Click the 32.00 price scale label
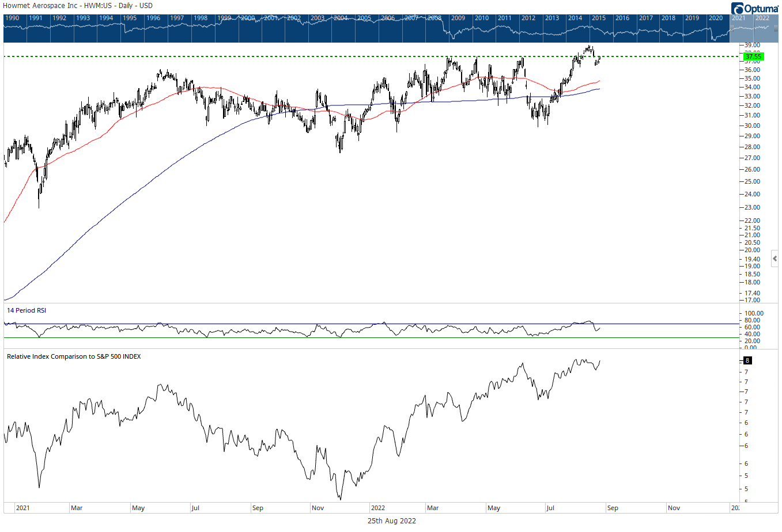Image resolution: width=782 pixels, height=532 pixels. [x=752, y=105]
